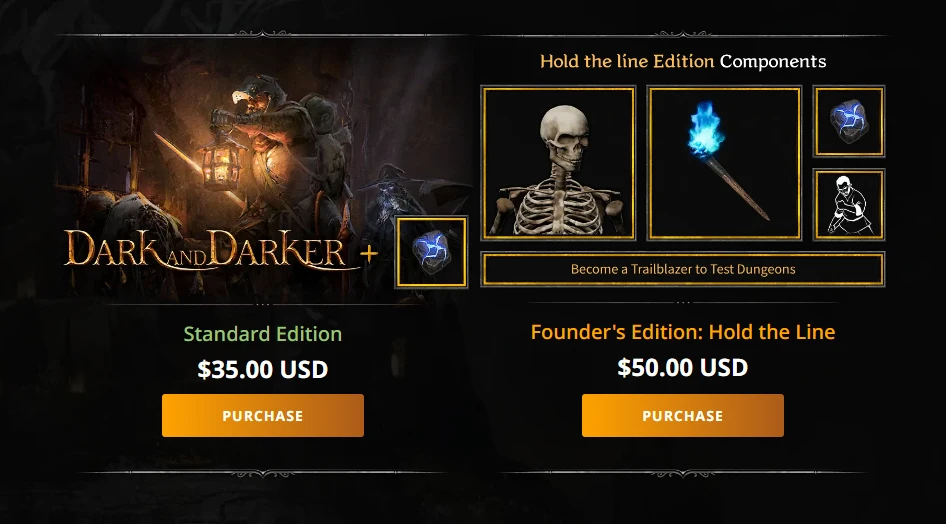This screenshot has width=946, height=524.
Task: Select the blue flame torch icon
Action: pyautogui.click(x=724, y=163)
